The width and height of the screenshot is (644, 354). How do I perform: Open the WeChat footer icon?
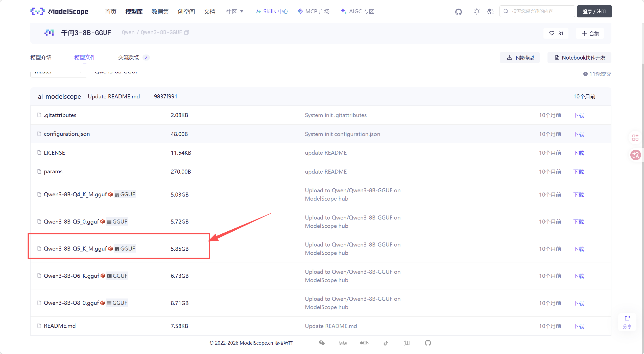pyautogui.click(x=322, y=343)
